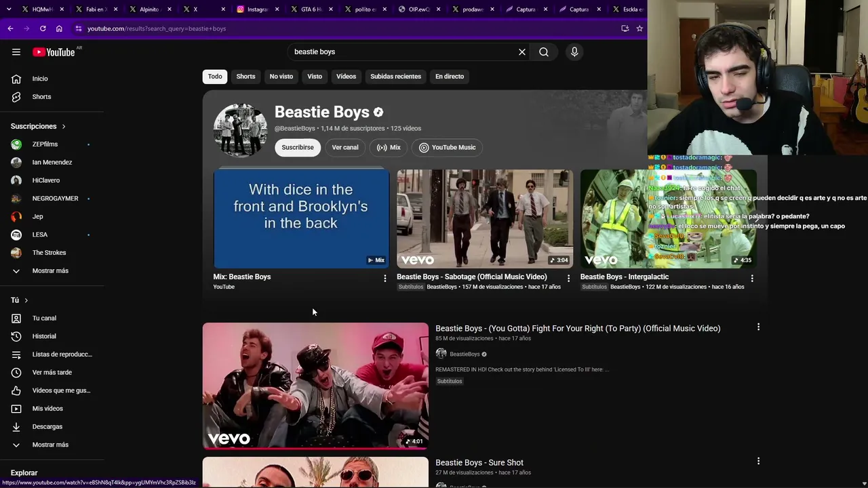
Task: Filter results by Subidas recientes chip
Action: (x=395, y=77)
